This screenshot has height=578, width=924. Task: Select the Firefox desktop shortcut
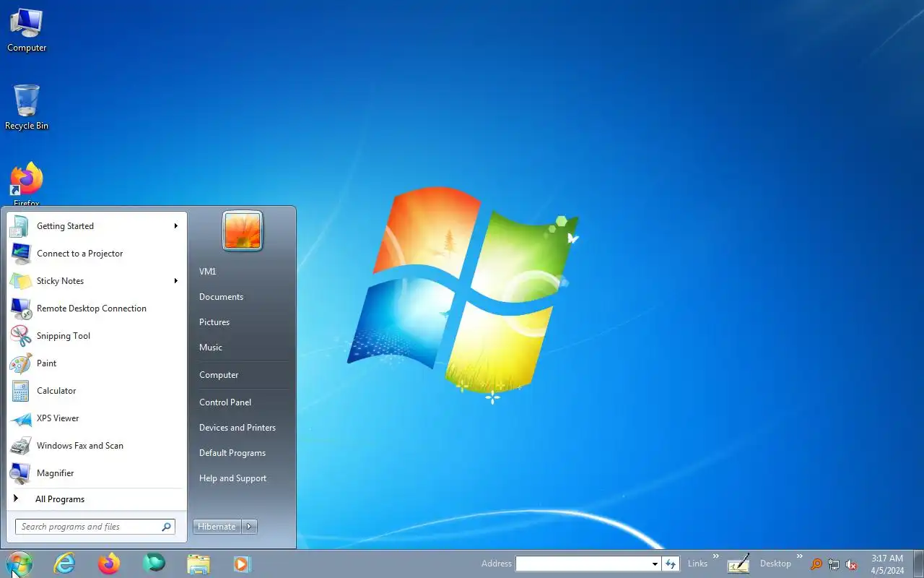tap(27, 185)
